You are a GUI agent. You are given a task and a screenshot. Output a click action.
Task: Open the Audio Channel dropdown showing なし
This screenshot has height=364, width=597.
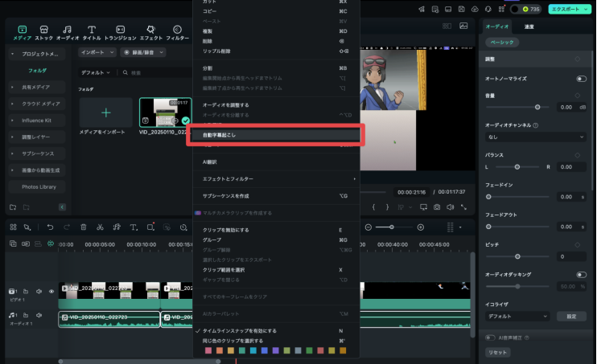[x=536, y=137]
